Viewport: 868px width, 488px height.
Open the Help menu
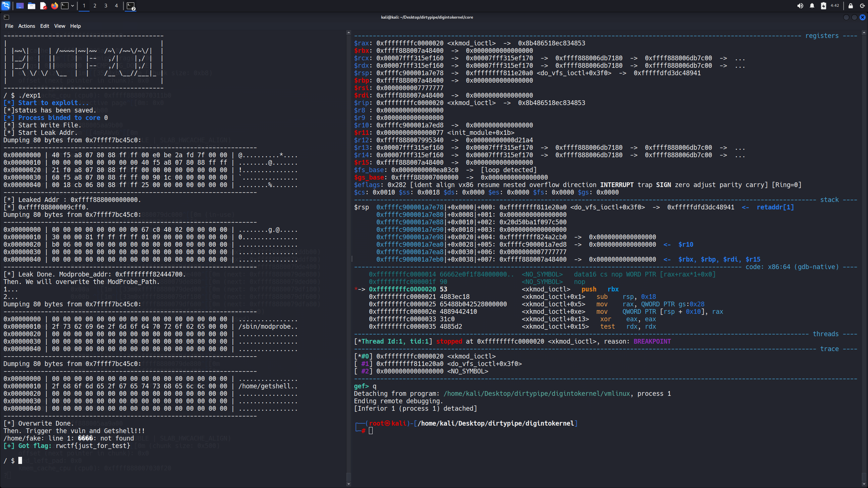point(75,26)
